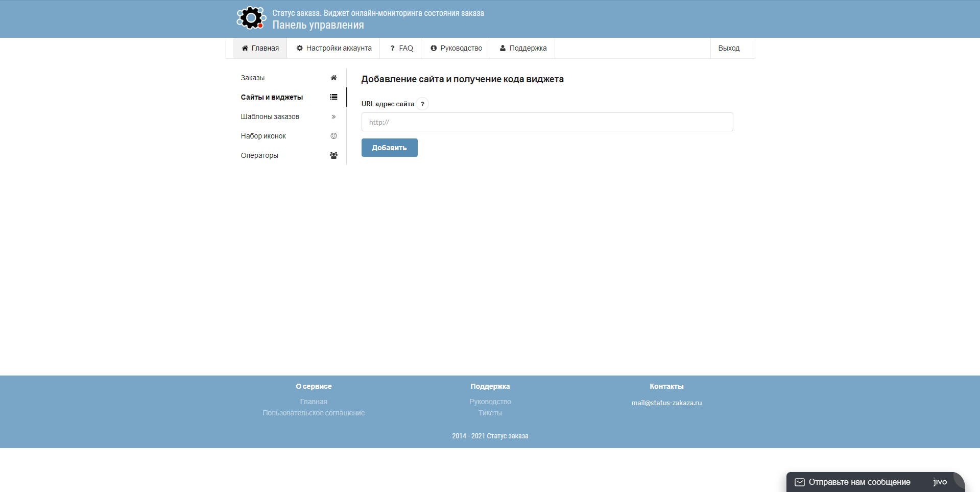
Task: Focus the URL адрес сайта input field
Action: pyautogui.click(x=547, y=122)
